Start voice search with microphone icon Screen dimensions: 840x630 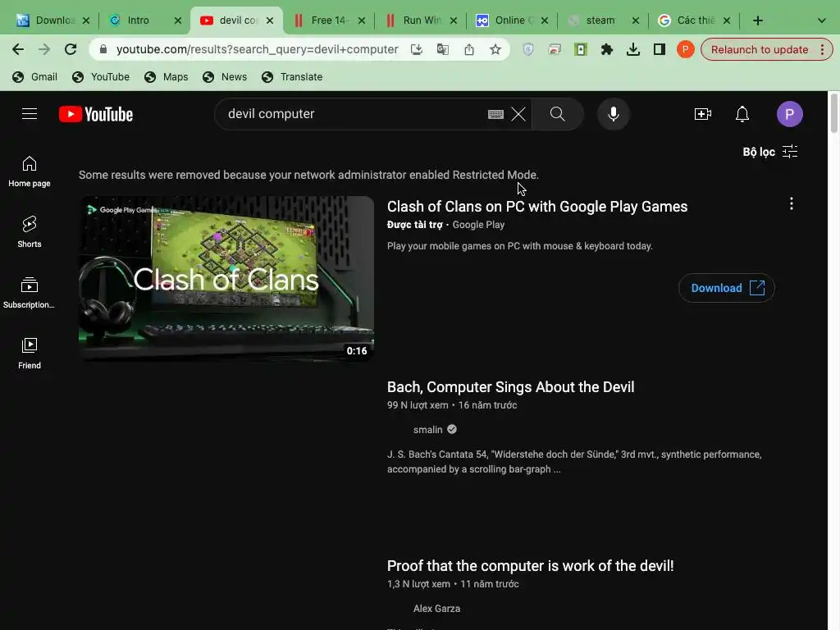point(614,114)
